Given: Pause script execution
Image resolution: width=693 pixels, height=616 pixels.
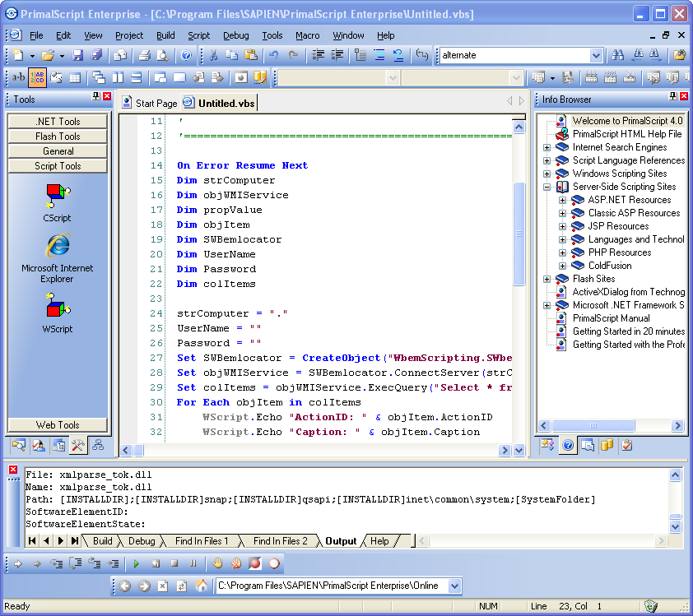Looking at the screenshot, I should click(x=193, y=563).
